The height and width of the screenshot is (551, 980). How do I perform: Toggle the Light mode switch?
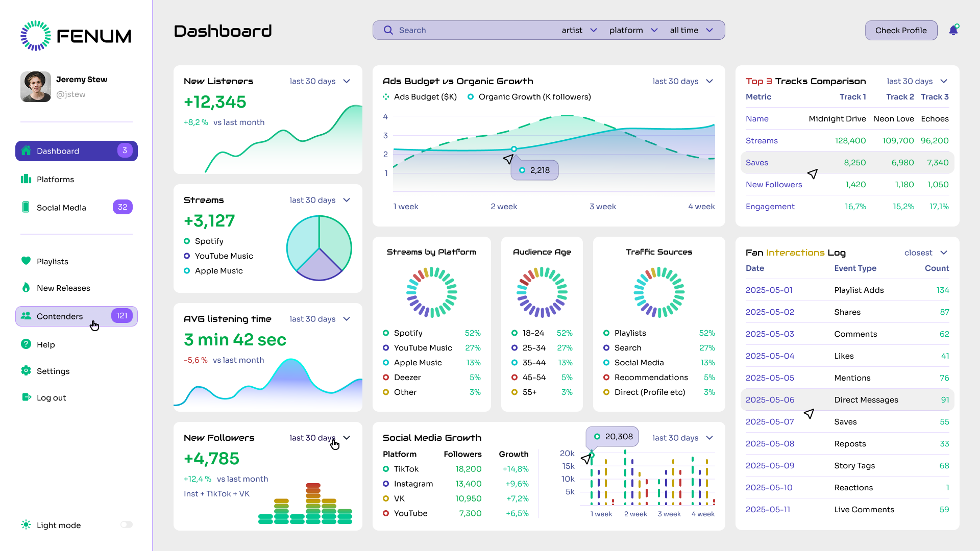tap(127, 524)
